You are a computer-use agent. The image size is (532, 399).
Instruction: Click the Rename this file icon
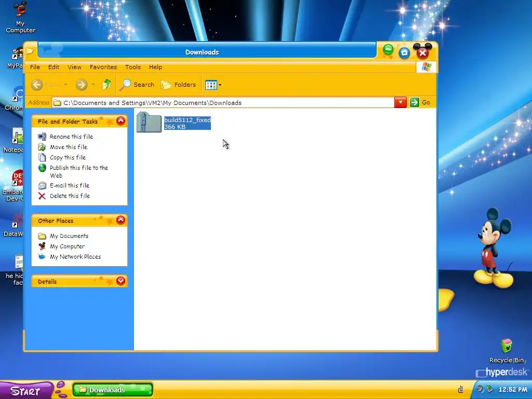(x=42, y=137)
